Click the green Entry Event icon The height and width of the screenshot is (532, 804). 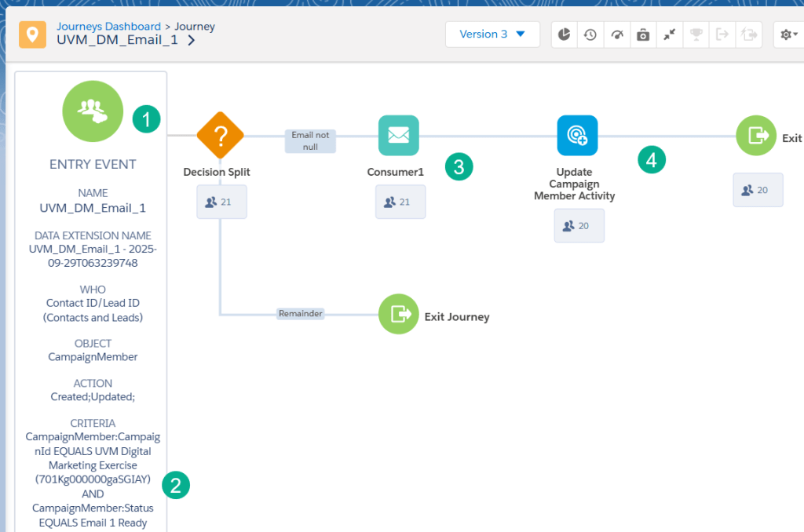point(93,111)
